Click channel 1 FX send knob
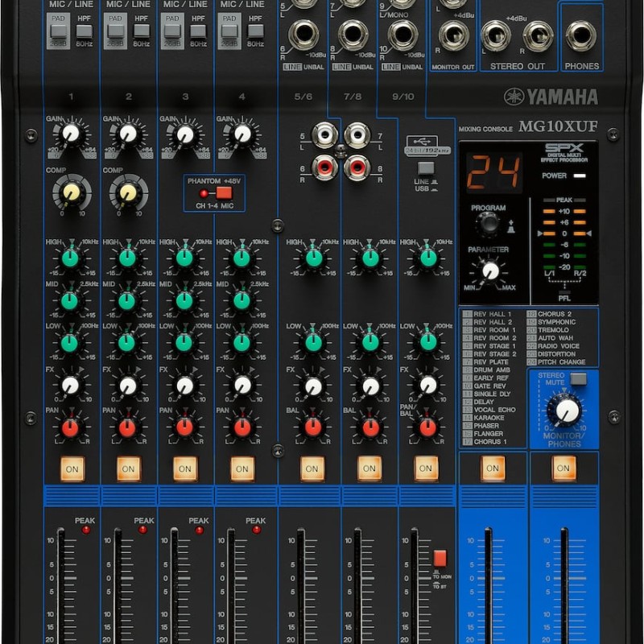Screen dimensions: 644x644 coord(71,386)
